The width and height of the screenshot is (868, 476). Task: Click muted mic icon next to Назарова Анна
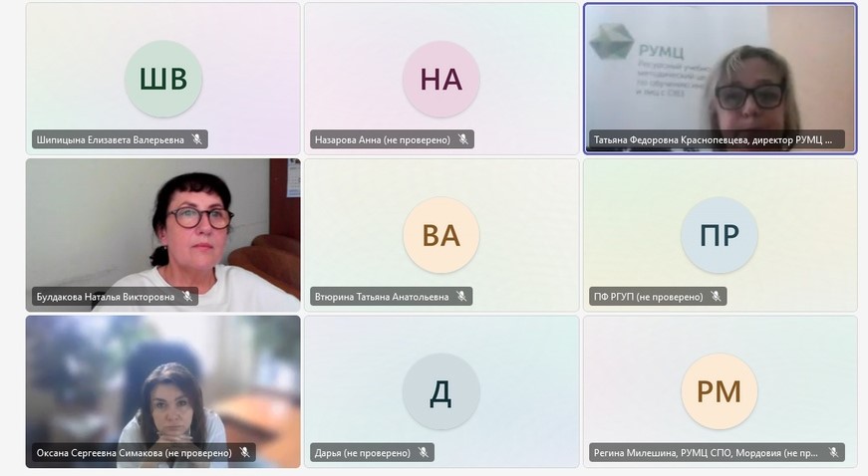coord(462,139)
